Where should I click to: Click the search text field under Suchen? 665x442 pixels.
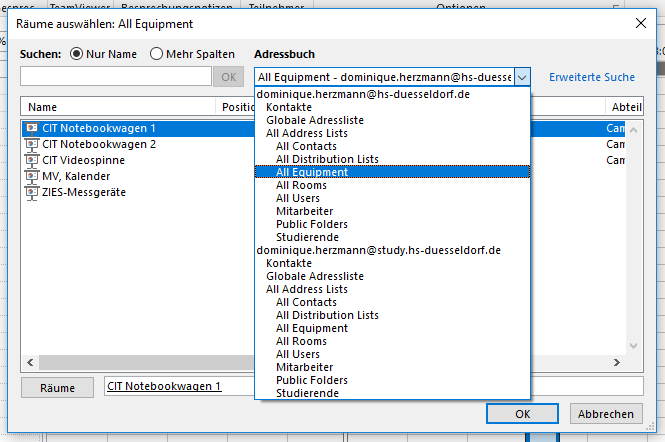pyautogui.click(x=116, y=76)
